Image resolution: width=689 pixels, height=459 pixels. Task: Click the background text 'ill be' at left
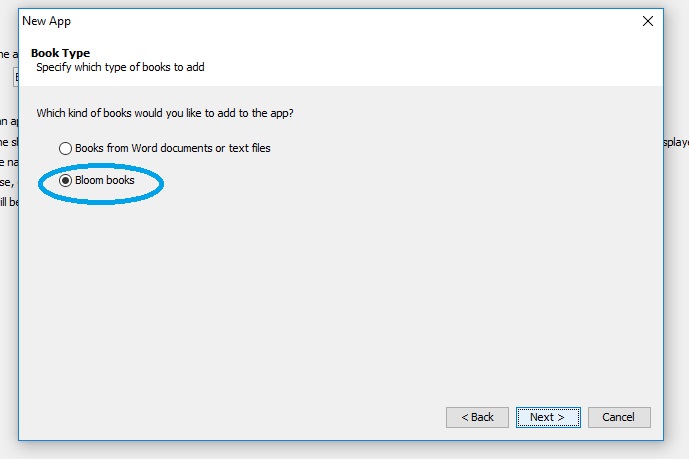point(6,201)
